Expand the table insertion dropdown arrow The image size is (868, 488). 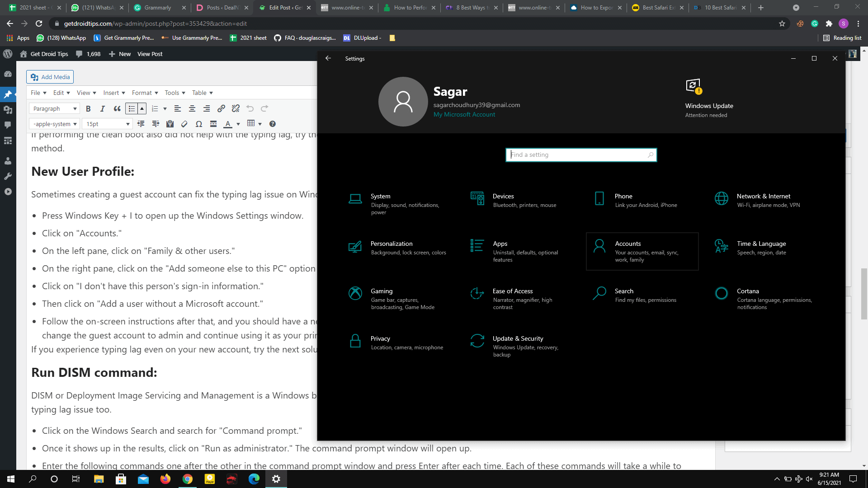[x=260, y=123]
